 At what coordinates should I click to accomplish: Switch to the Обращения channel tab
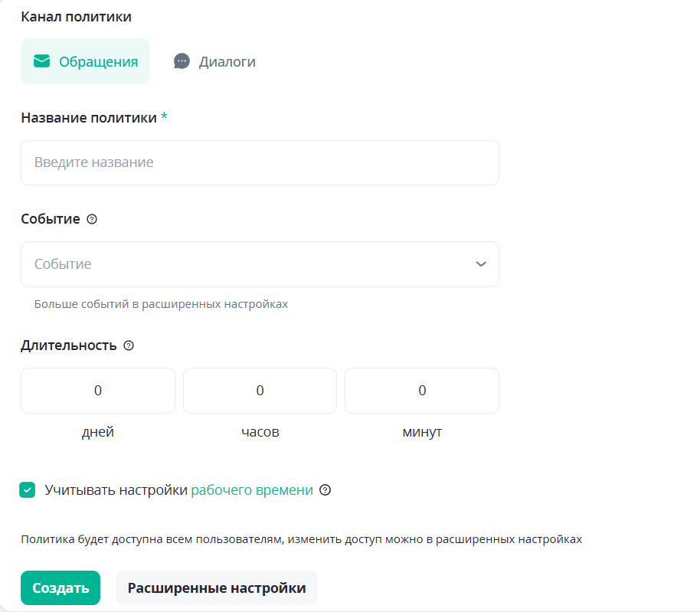pos(85,61)
